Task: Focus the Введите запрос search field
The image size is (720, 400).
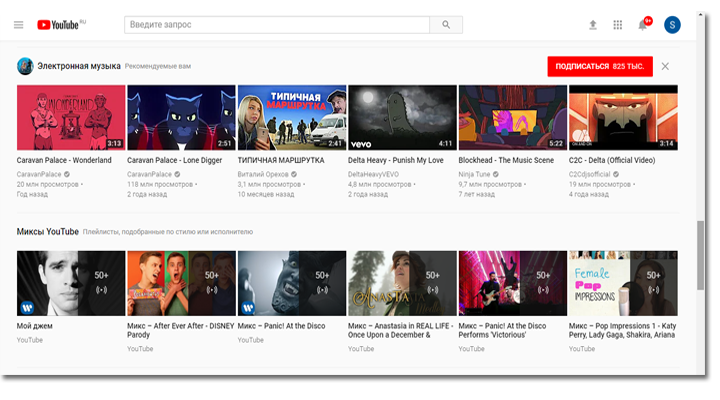Action: click(277, 25)
